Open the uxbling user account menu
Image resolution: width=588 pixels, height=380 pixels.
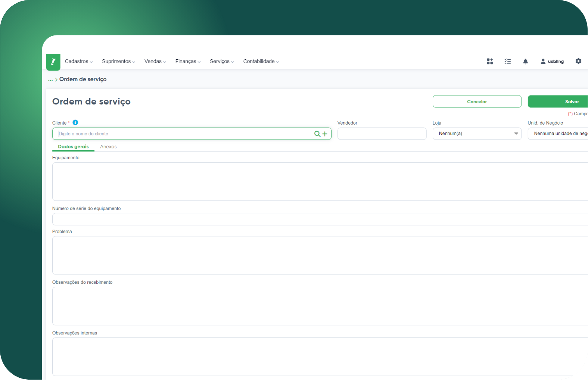click(552, 62)
